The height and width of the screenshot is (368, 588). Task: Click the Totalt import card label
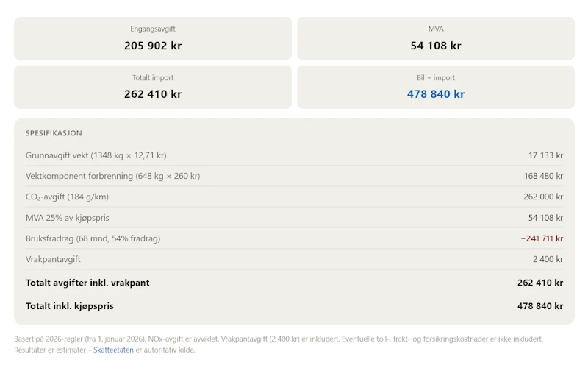pos(153,78)
